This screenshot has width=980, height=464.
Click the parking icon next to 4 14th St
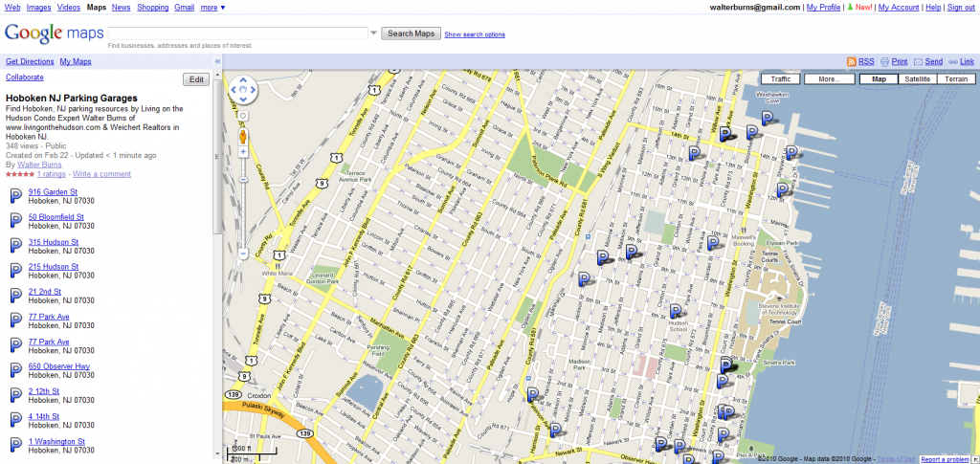tap(15, 420)
